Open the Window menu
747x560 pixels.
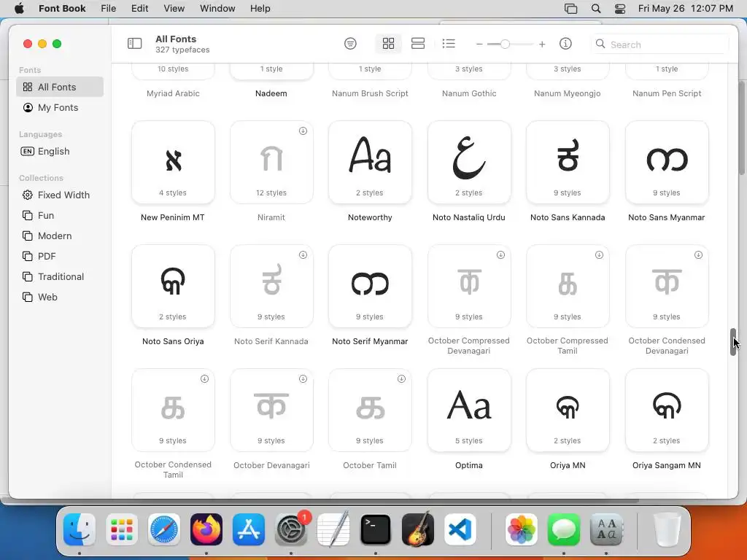(217, 8)
